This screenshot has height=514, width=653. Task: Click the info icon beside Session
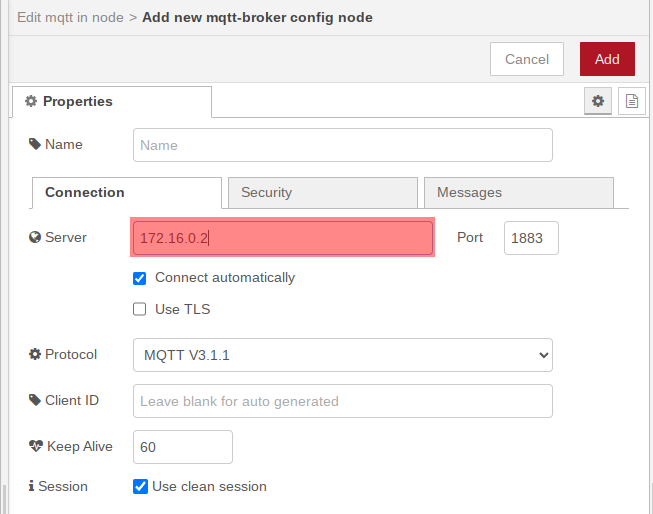pos(31,486)
